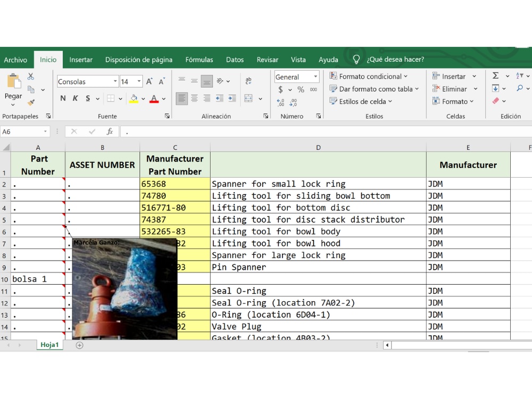Image resolution: width=532 pixels, height=399 pixels.
Task: Decrease indent icon in Alineación
Action: click(220, 98)
